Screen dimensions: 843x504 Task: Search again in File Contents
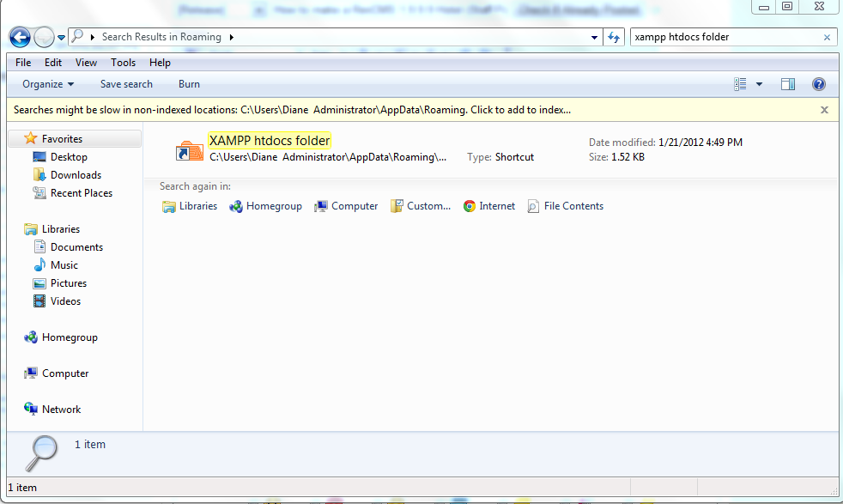click(x=566, y=206)
